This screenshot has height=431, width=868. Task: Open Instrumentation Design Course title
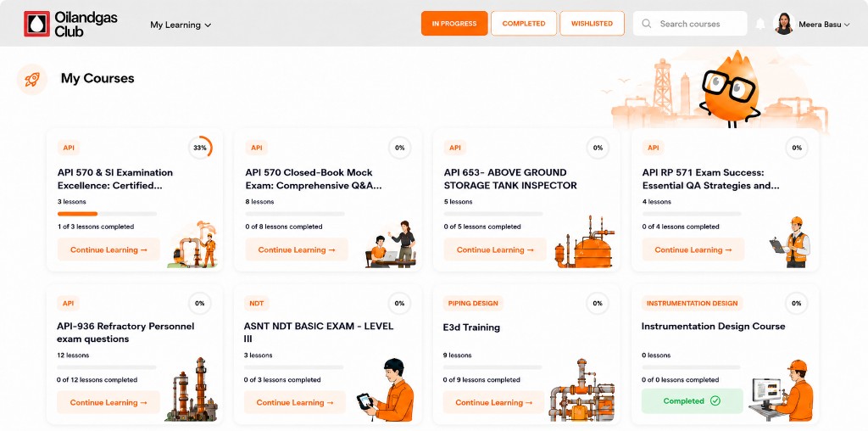click(713, 327)
